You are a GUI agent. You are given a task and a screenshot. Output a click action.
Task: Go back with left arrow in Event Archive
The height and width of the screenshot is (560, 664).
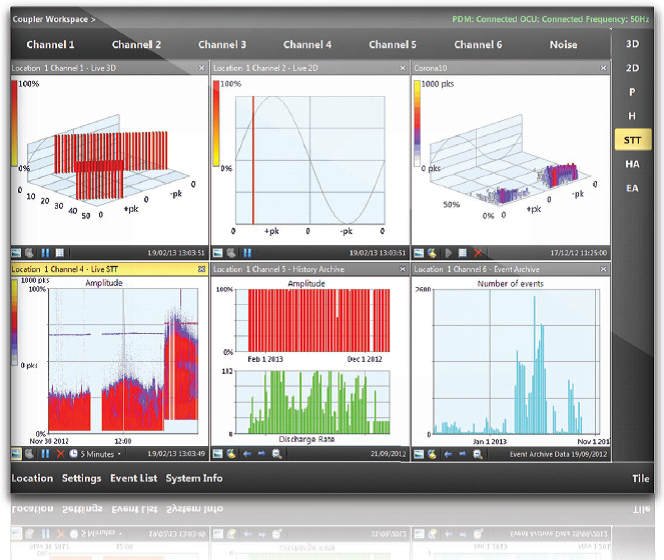tap(448, 454)
